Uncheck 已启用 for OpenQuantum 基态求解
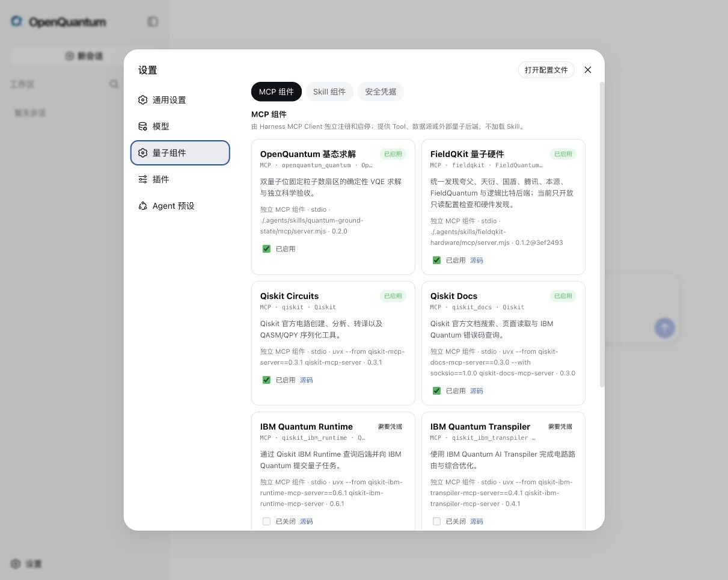This screenshot has width=728, height=580. point(266,248)
